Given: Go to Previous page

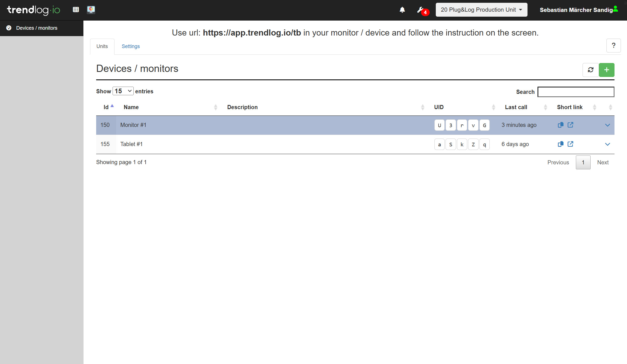Looking at the screenshot, I should [558, 162].
